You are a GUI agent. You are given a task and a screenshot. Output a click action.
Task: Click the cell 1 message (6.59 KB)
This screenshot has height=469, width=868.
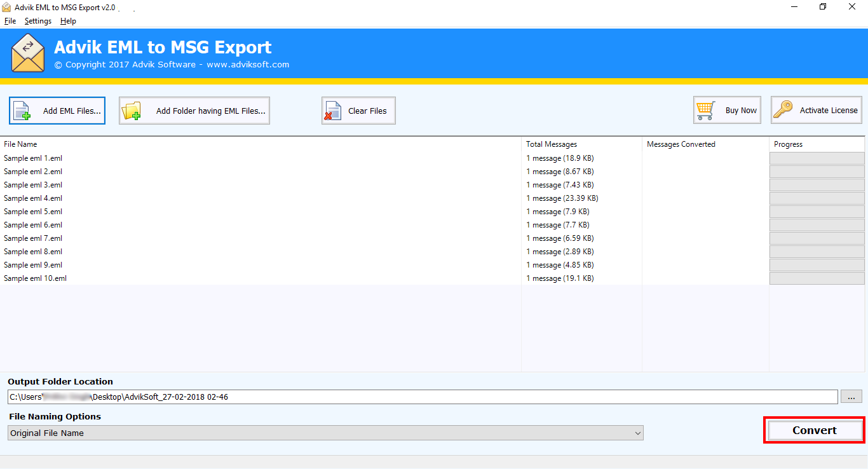coord(560,238)
